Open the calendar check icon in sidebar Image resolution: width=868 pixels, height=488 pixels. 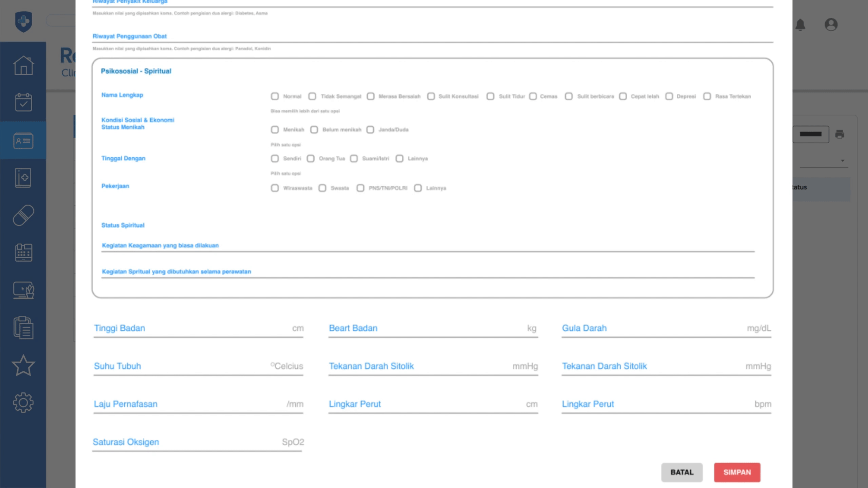23,102
